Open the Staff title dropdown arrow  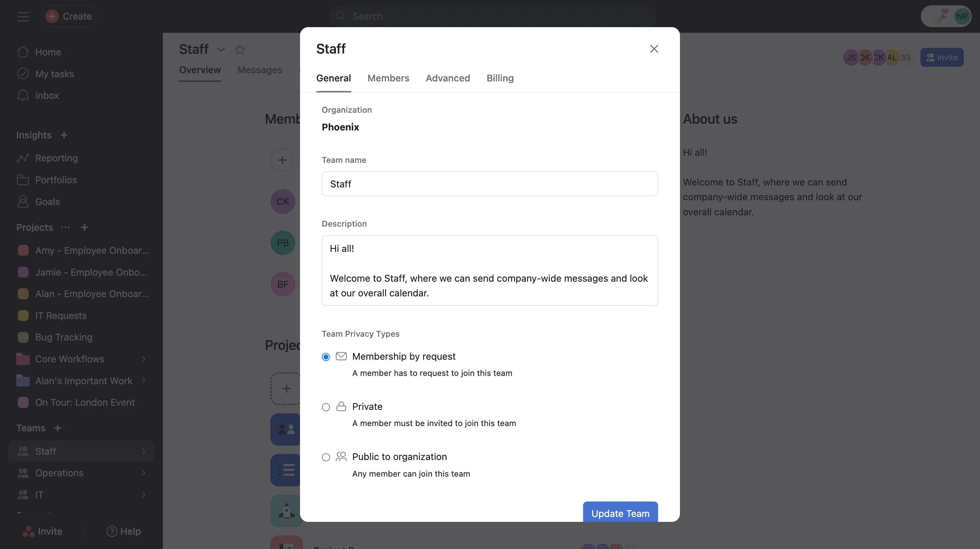[220, 49]
